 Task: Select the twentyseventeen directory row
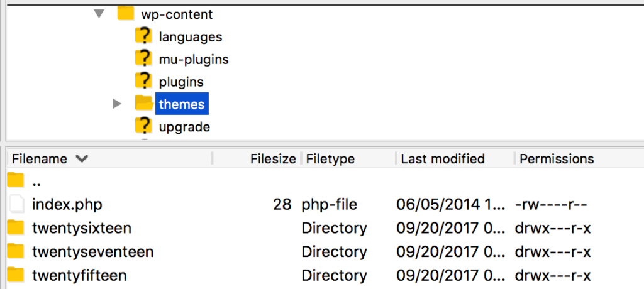pyautogui.click(x=92, y=252)
